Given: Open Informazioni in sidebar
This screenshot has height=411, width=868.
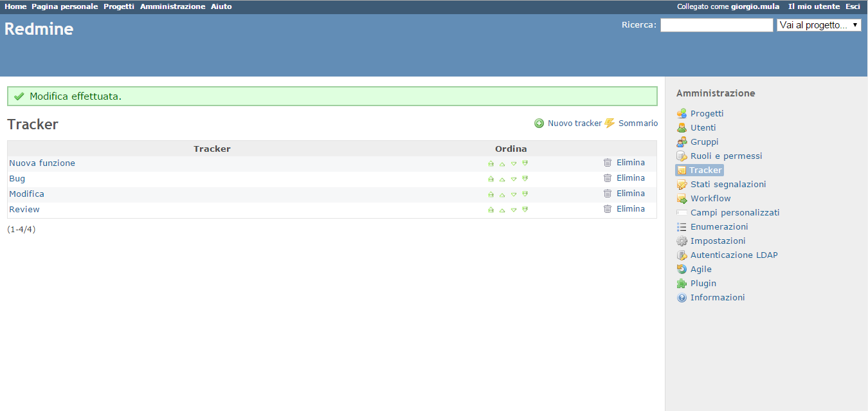Looking at the screenshot, I should pyautogui.click(x=718, y=298).
